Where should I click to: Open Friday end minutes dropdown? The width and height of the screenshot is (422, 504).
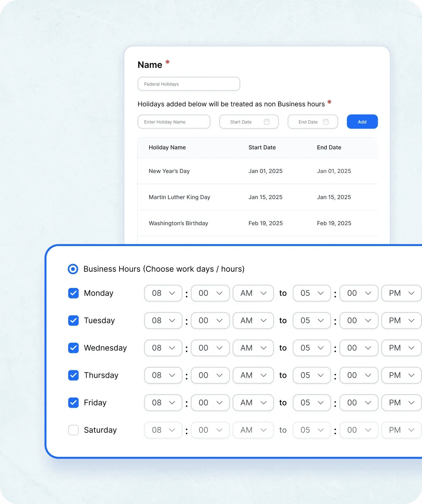pyautogui.click(x=359, y=403)
